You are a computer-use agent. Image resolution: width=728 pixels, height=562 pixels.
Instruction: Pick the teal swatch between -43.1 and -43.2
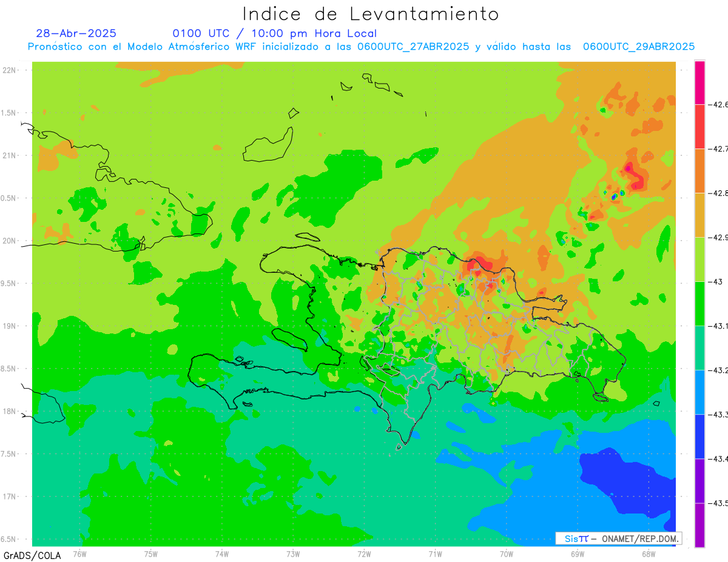click(699, 347)
